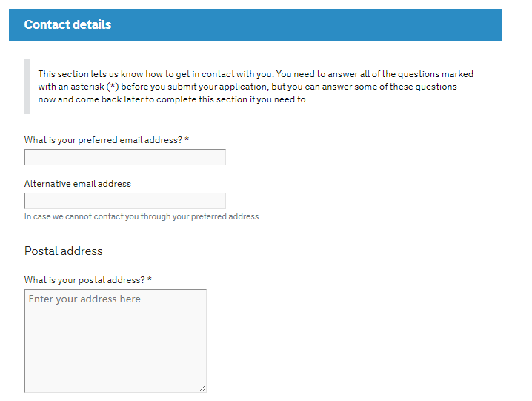Image resolution: width=532 pixels, height=401 pixels.
Task: Click the 'Contact details' header title
Action: click(67, 24)
